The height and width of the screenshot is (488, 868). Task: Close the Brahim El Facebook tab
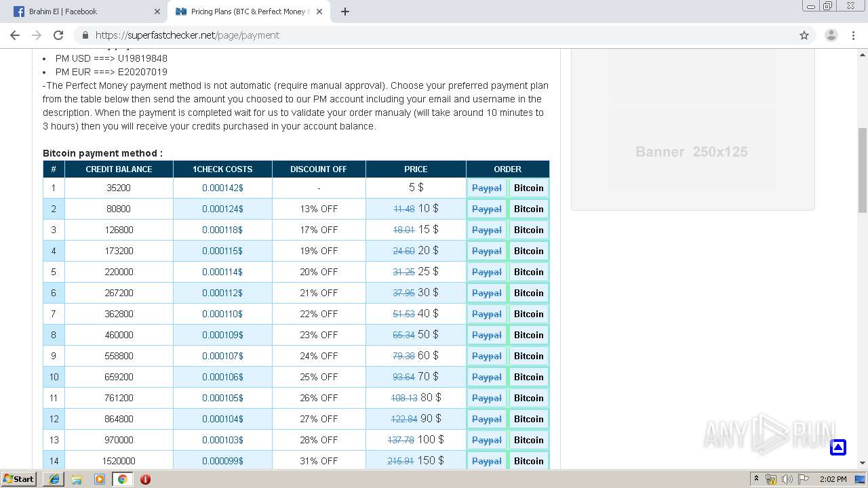coord(157,12)
